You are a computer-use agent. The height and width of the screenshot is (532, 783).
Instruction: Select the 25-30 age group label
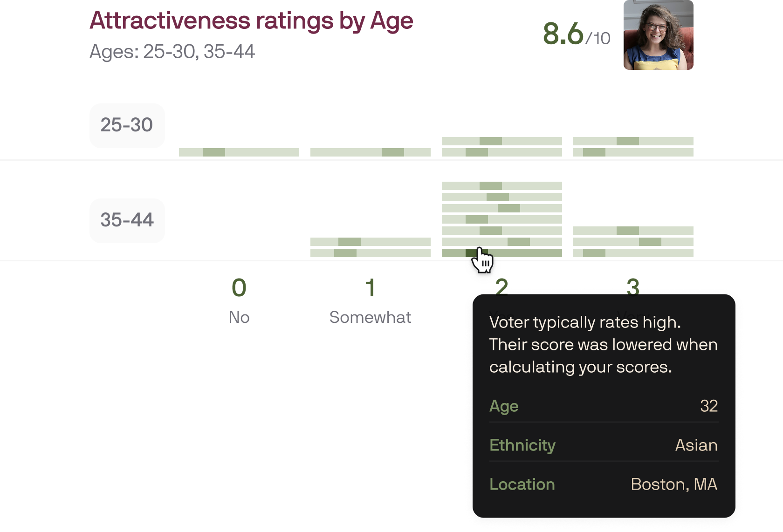127,125
